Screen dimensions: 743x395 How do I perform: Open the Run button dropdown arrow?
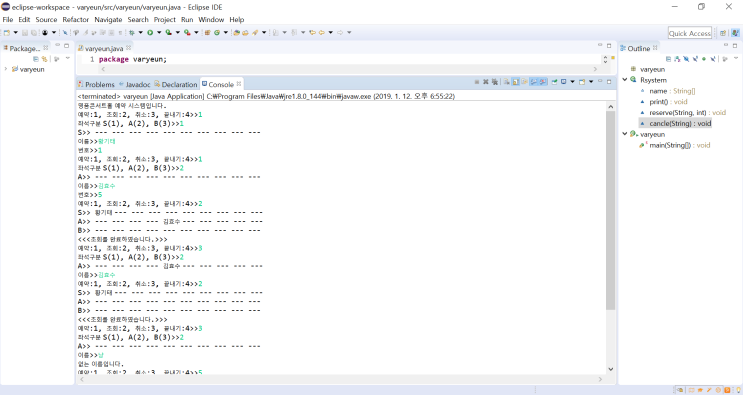coord(159,33)
